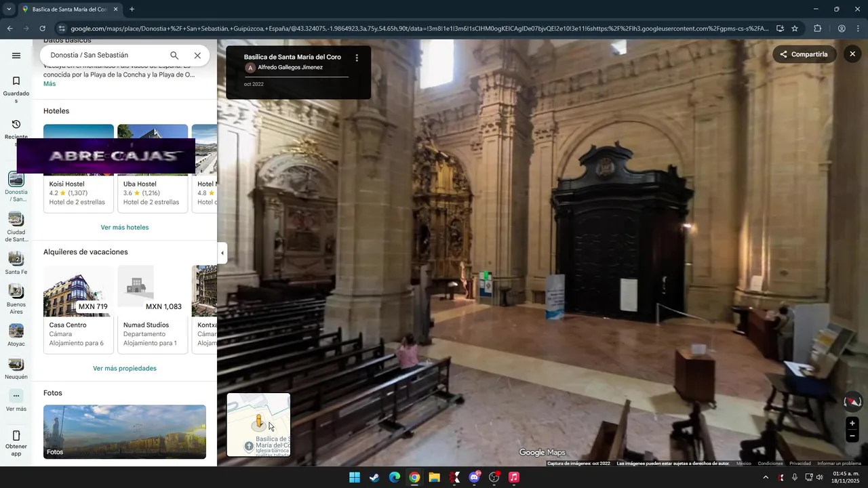Open a new Chrome tab

point(132,9)
